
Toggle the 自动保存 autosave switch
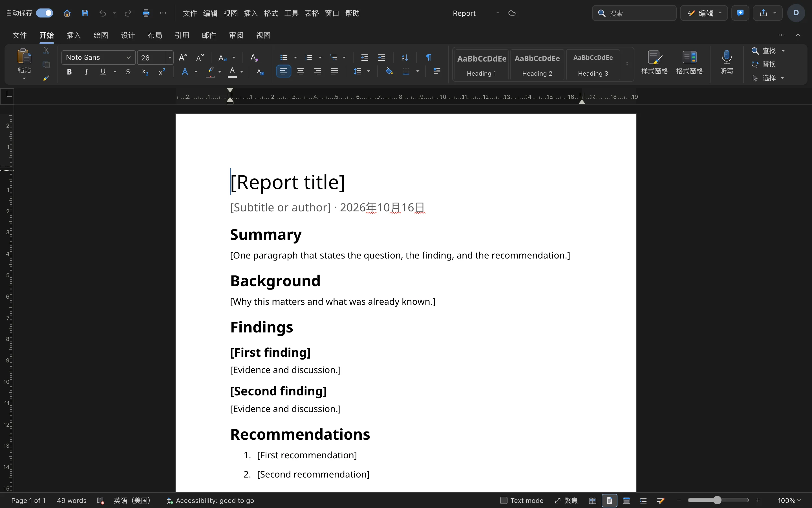tap(45, 13)
